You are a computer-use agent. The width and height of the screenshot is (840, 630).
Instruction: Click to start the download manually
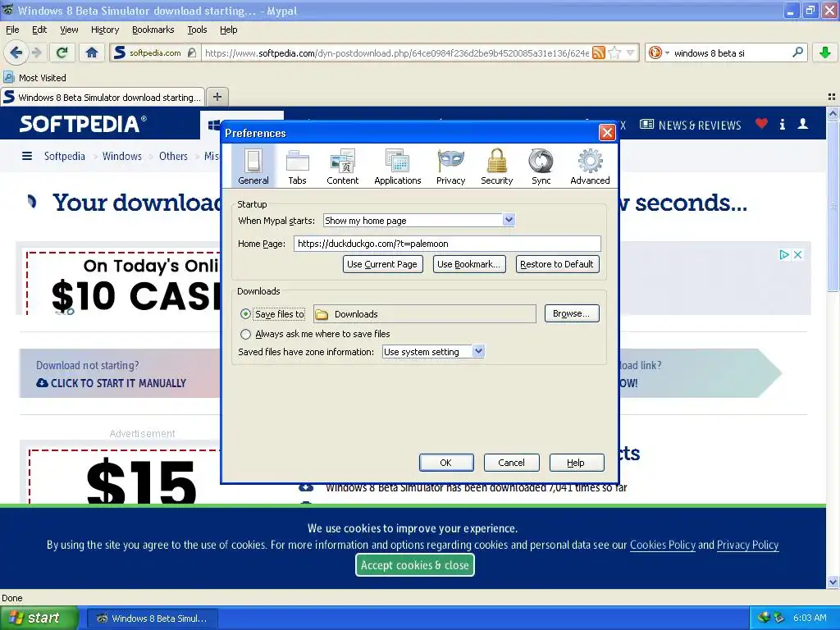tap(112, 383)
